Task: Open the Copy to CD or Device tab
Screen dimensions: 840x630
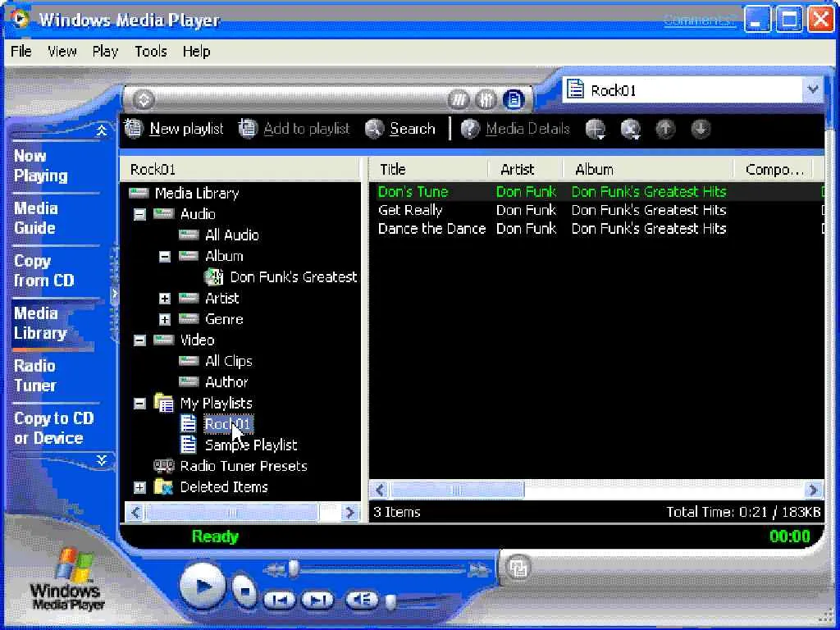Action: (x=53, y=428)
